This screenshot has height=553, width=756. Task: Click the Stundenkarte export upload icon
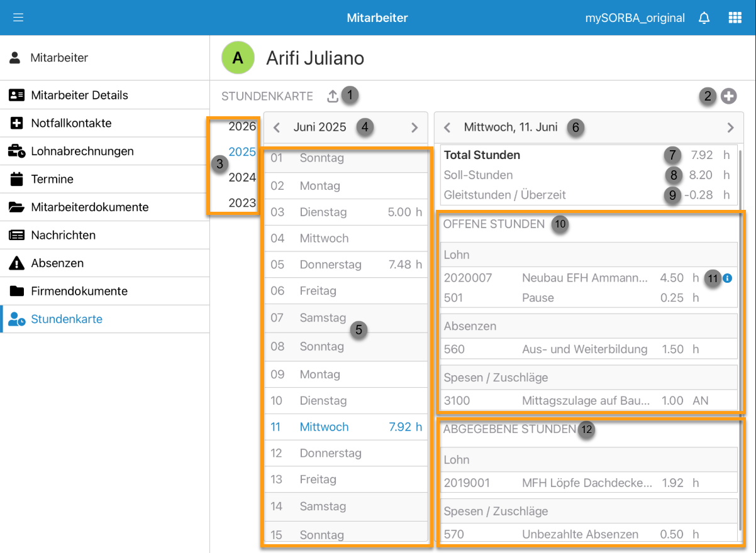[333, 96]
